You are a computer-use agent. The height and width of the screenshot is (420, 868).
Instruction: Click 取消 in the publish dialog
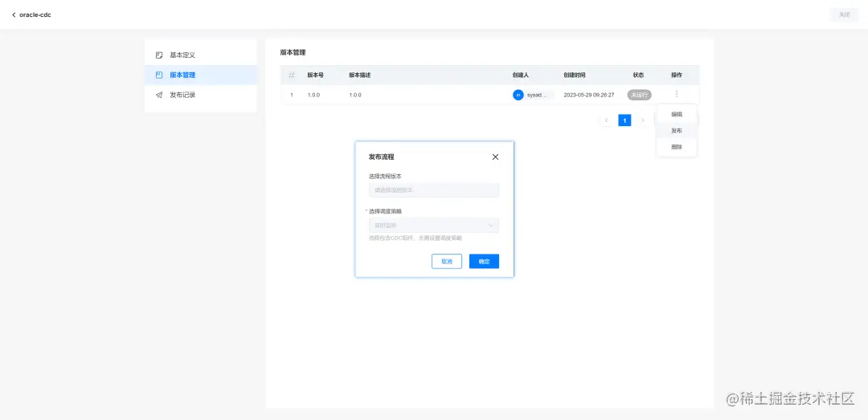(x=447, y=261)
